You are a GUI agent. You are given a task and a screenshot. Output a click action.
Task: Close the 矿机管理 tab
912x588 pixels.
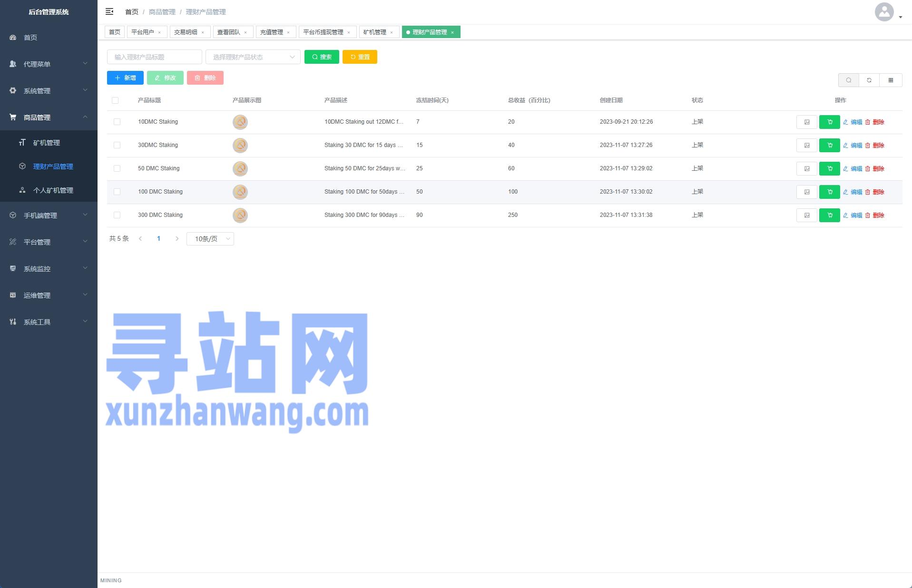[x=392, y=32]
